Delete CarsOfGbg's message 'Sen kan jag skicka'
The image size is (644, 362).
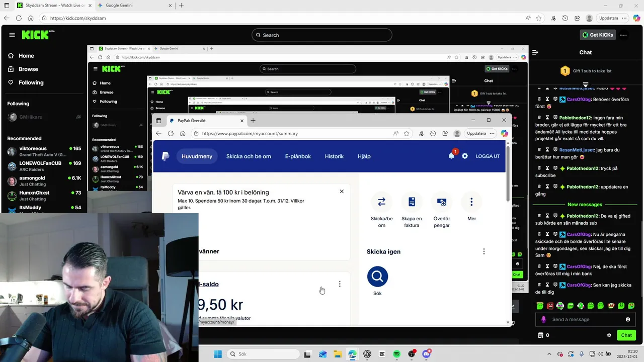click(x=539, y=285)
